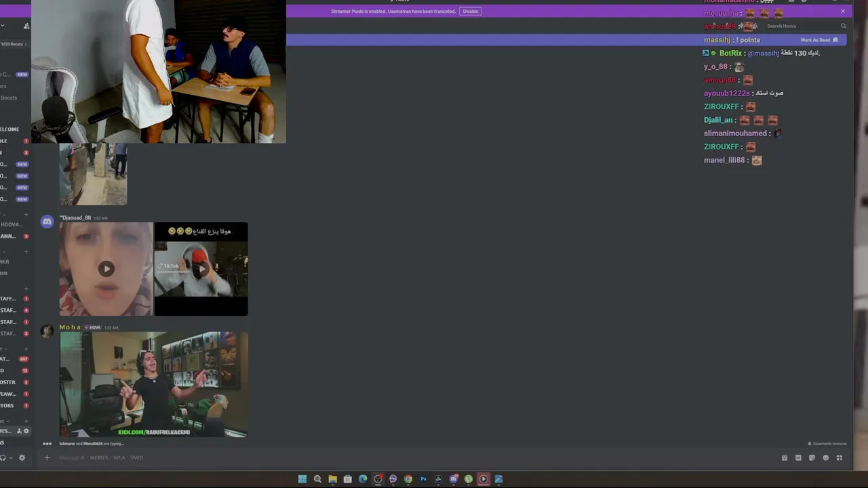
Task: Open Moha's streamer image attachment
Action: 154,384
